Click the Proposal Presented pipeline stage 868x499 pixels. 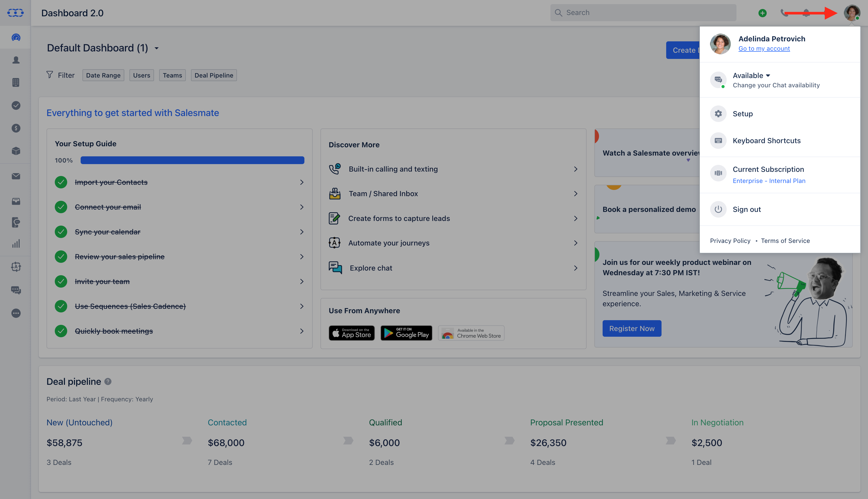567,423
